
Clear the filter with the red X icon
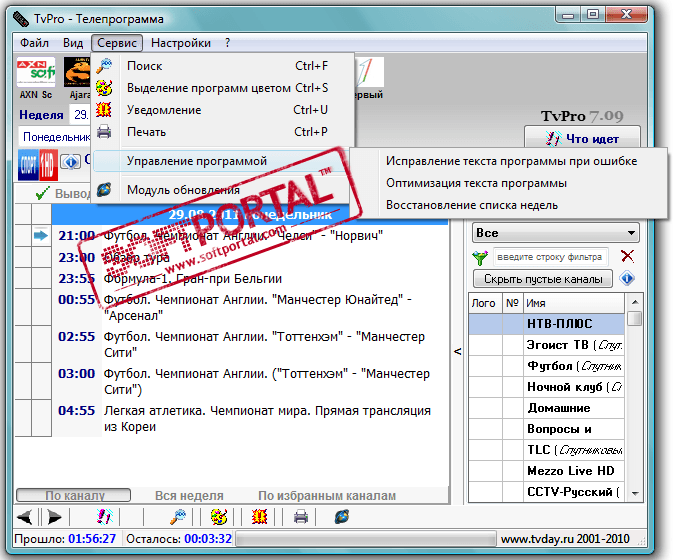tap(627, 257)
